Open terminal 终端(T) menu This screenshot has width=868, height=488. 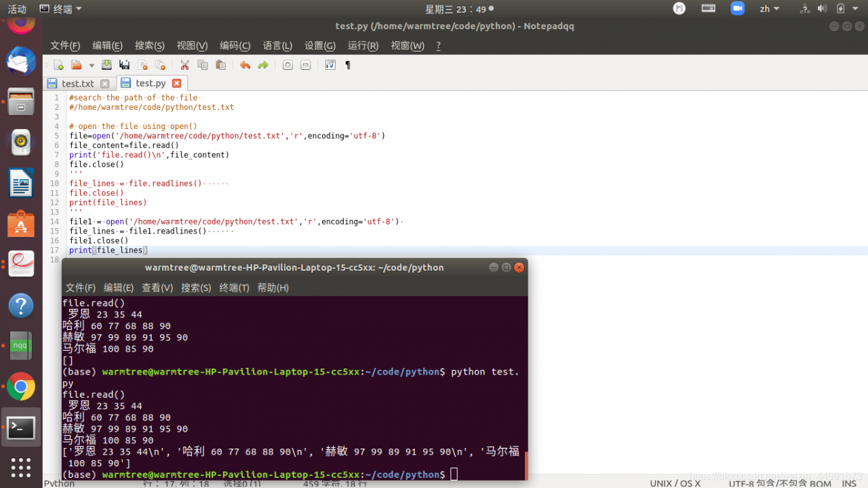234,288
